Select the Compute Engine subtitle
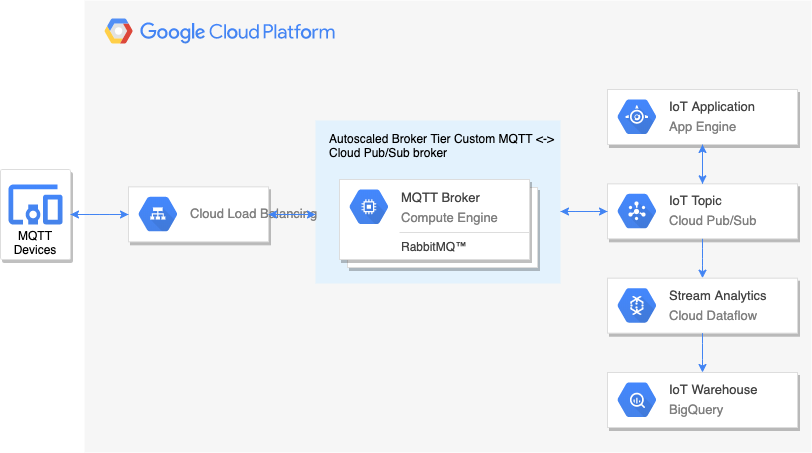The image size is (812, 453). (449, 218)
